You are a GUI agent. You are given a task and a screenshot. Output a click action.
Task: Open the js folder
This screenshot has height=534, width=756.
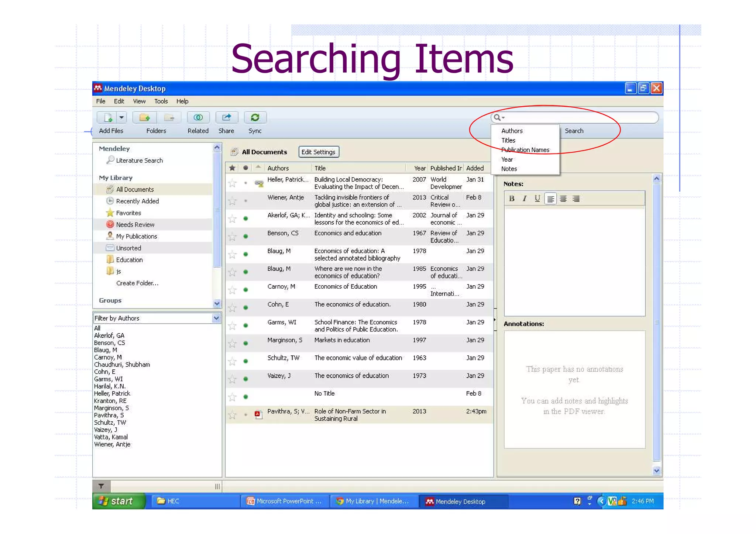(x=118, y=271)
